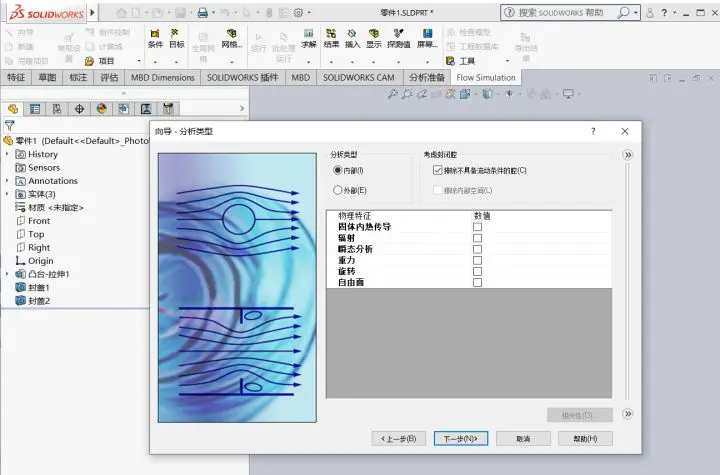Click lower double-chevron expander in wizard dialog

pyautogui.click(x=628, y=414)
